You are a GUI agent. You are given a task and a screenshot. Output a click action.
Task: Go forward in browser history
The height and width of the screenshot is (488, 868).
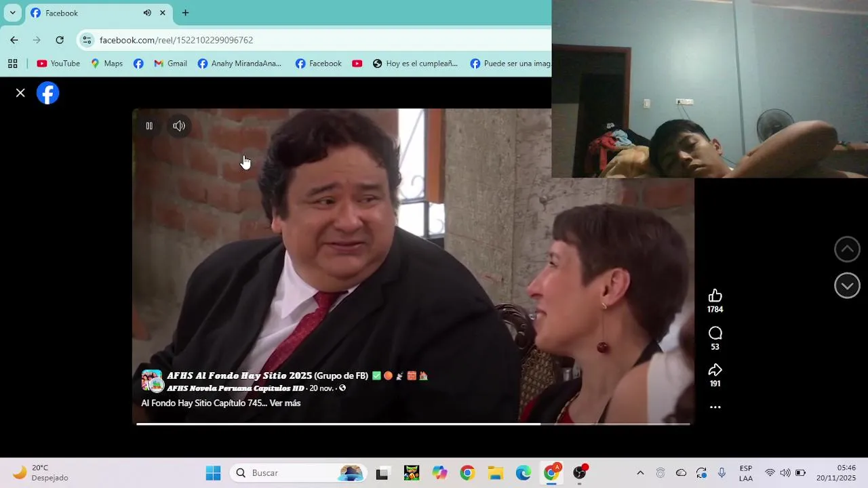37,40
